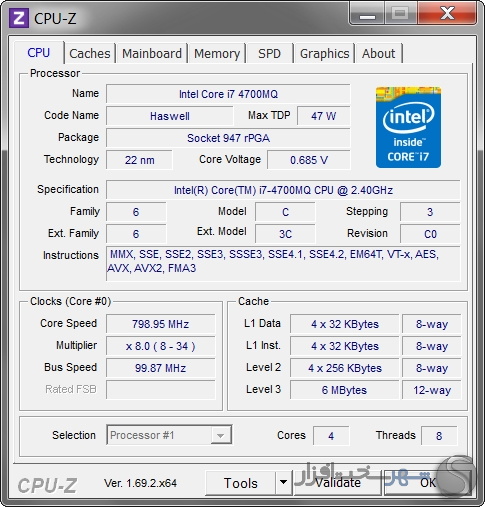Viewport: 485px width, 507px height.
Task: Open the About tab
Action: tap(379, 53)
